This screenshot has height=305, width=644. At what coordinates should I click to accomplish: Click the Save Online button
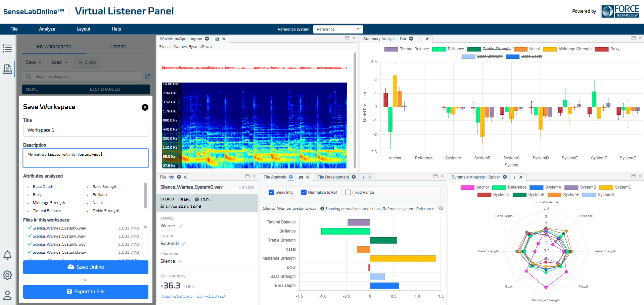tap(86, 267)
